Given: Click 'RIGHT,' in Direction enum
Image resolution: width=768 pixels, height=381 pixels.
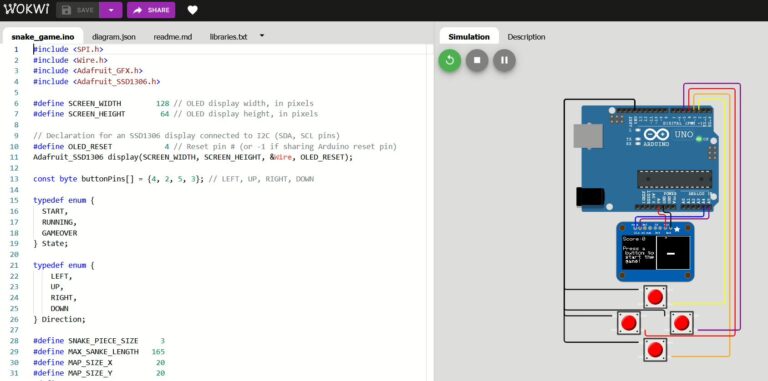Looking at the screenshot, I should coord(64,298).
